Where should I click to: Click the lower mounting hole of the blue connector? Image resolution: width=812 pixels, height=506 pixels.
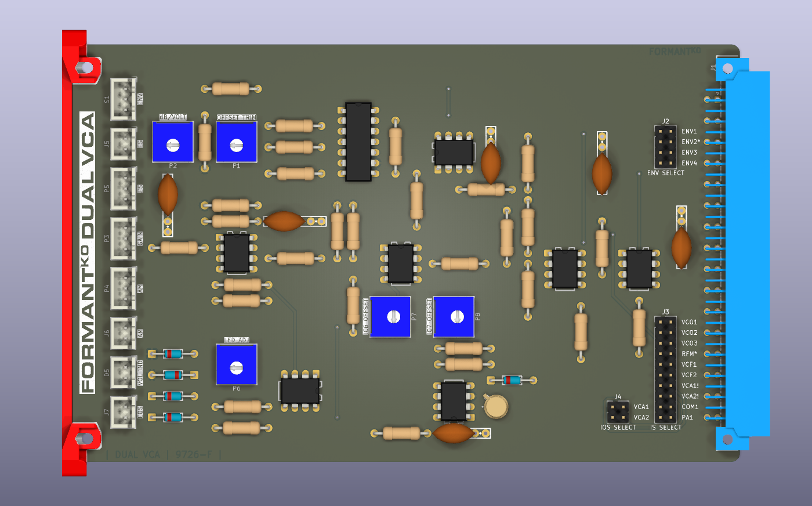[x=727, y=439]
